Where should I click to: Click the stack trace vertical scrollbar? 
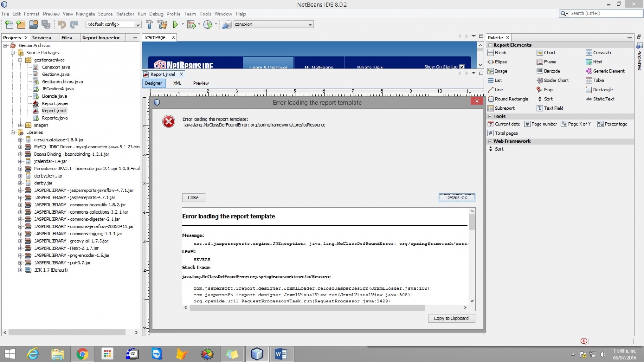coord(472,256)
